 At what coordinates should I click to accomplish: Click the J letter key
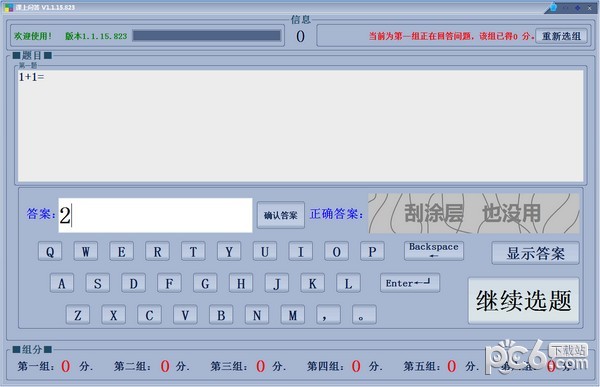tap(277, 283)
